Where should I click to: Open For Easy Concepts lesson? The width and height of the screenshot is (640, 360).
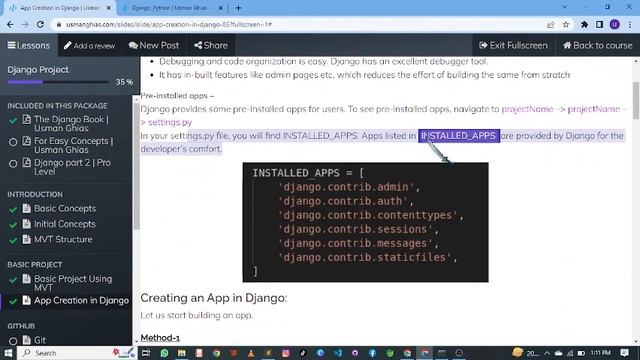73,145
